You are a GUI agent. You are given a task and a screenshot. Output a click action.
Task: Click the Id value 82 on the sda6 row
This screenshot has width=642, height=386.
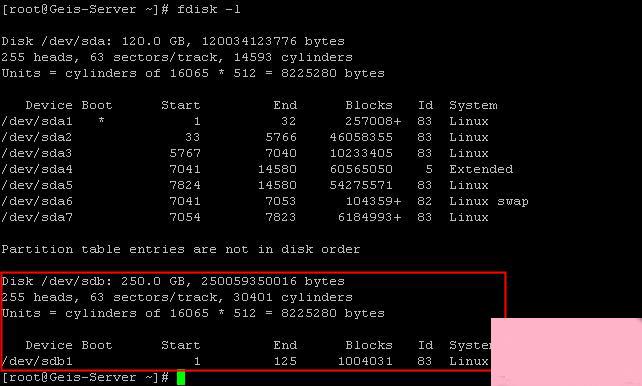tap(425, 201)
